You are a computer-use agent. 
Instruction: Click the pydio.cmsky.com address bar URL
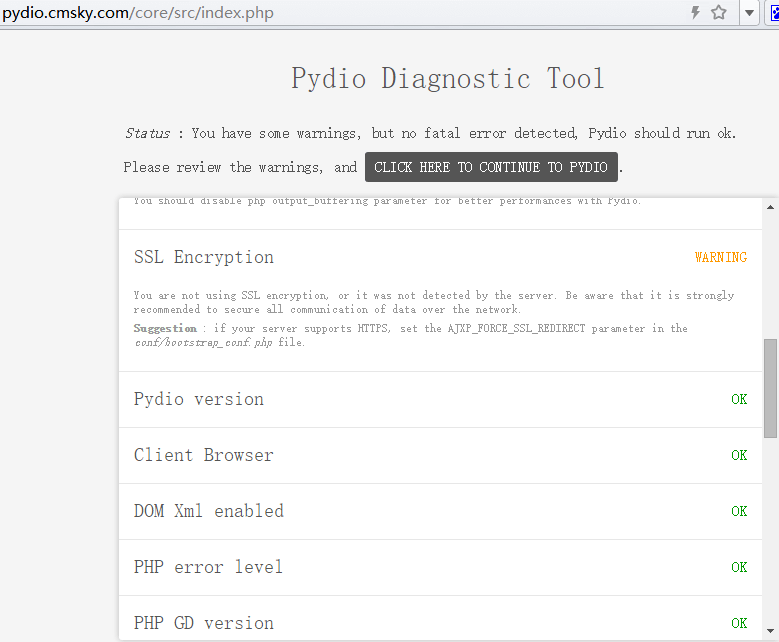(x=138, y=12)
